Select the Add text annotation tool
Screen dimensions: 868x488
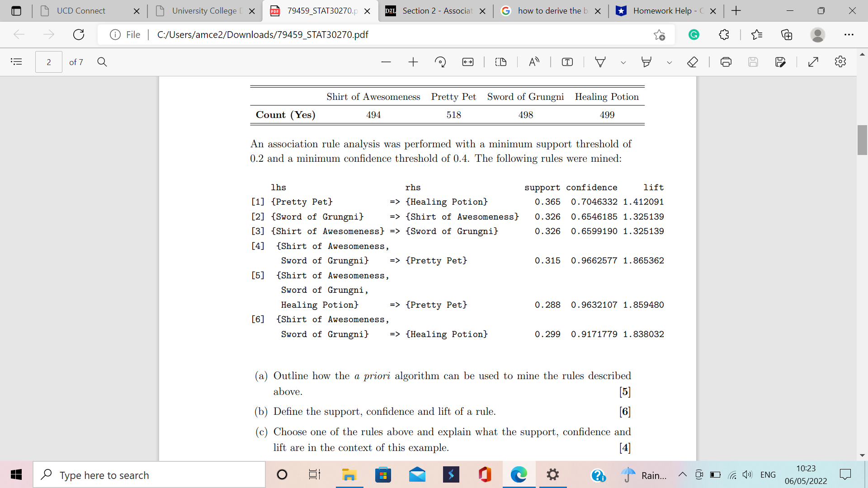567,62
